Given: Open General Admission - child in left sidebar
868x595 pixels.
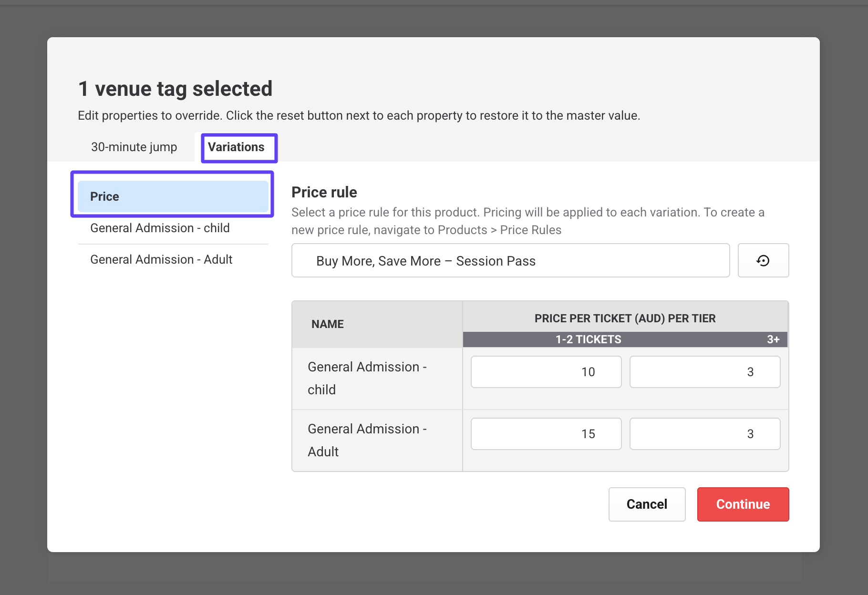Looking at the screenshot, I should point(160,228).
